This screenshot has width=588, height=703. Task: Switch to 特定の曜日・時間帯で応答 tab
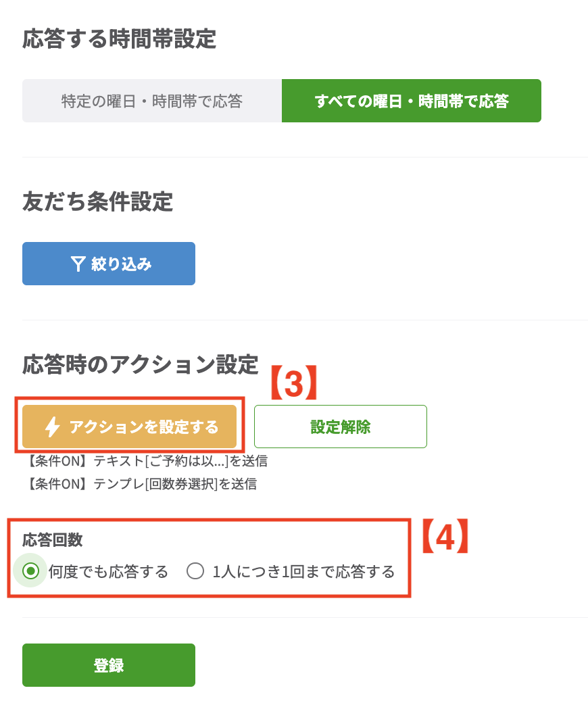click(152, 100)
